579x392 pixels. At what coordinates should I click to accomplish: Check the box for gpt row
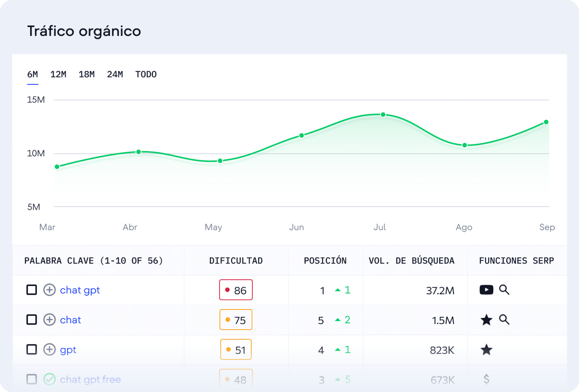tap(32, 349)
